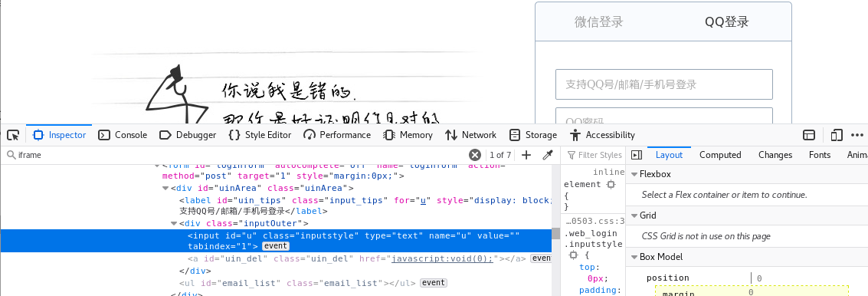Select the ul email_list node
The width and height of the screenshot is (868, 296).
[296, 283]
